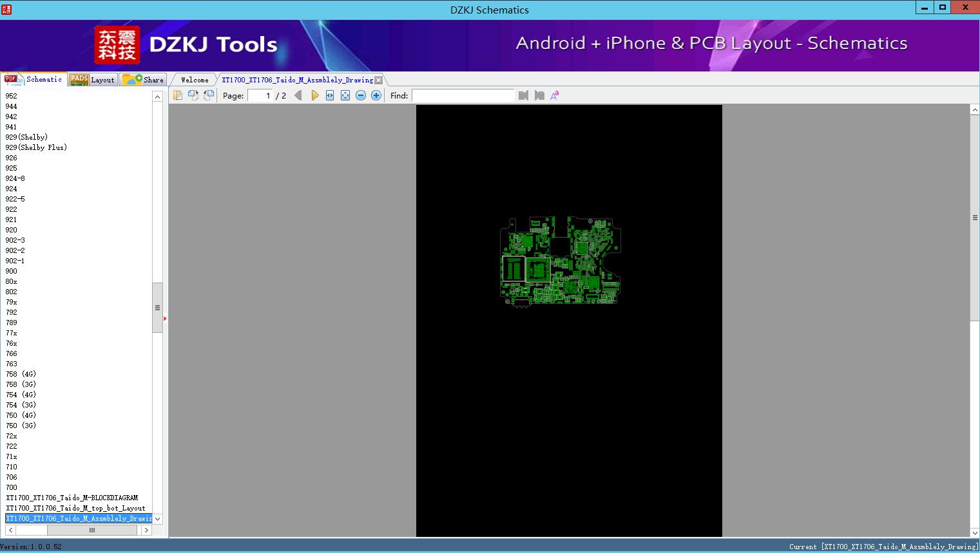The height and width of the screenshot is (553, 980).
Task: Toggle the match case search icon
Action: [x=555, y=95]
